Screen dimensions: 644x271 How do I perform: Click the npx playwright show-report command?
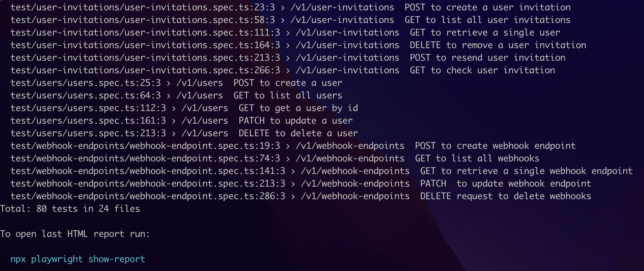[78, 259]
